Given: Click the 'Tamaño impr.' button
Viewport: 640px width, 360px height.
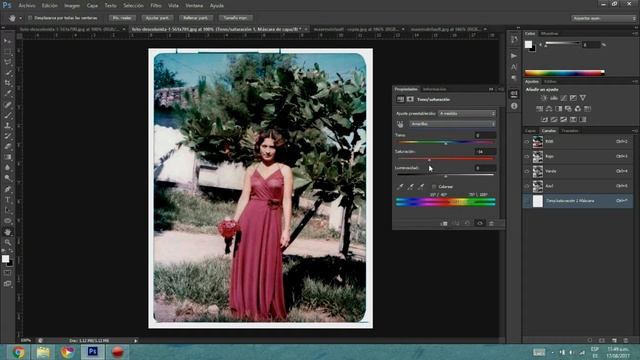Looking at the screenshot, I should [x=236, y=18].
